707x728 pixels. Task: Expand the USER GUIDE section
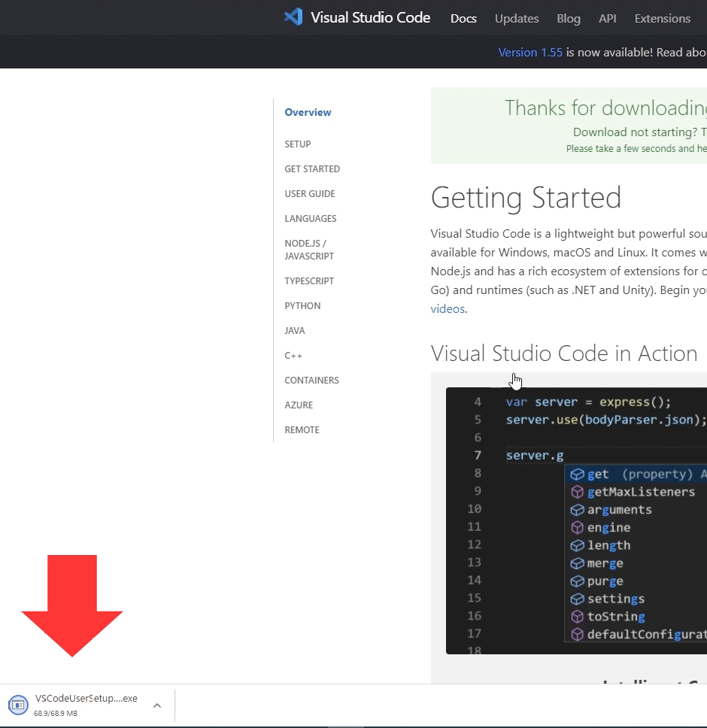[x=310, y=193]
